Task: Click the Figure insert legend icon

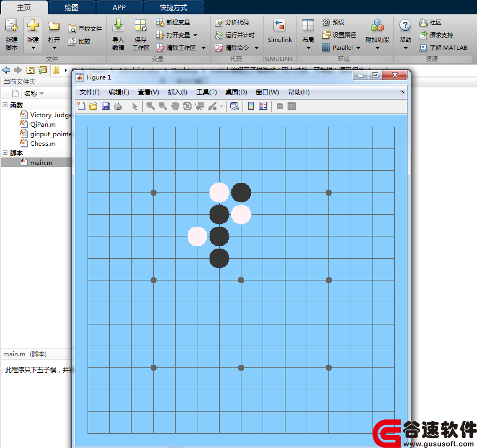Action: [x=263, y=106]
